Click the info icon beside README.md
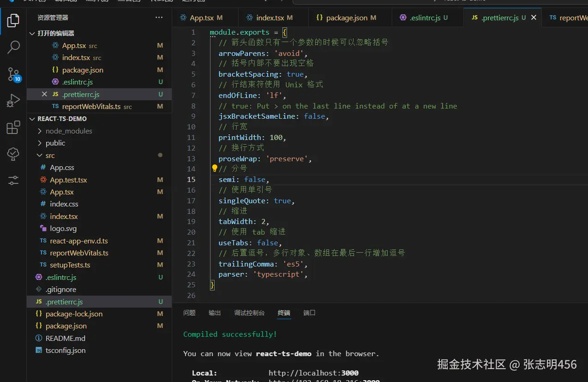Screen dimensions: 588x382 39,338
